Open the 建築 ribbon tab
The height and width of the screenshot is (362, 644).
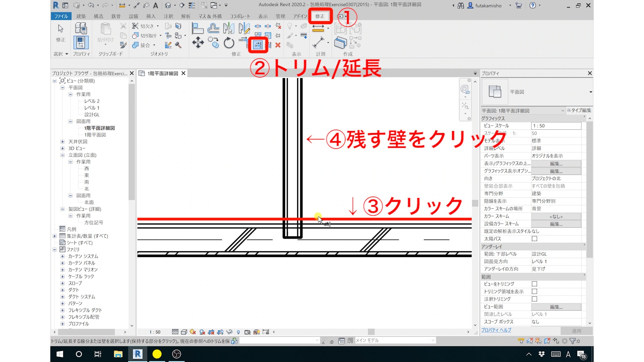coord(81,16)
